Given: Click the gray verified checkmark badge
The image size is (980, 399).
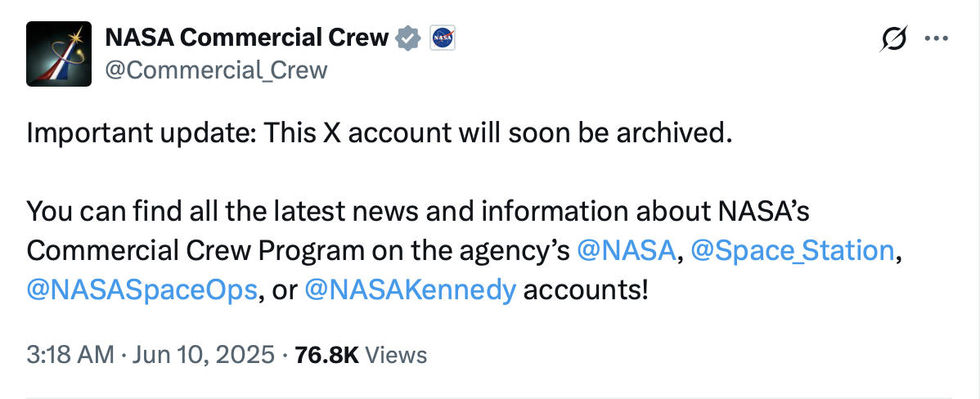Looking at the screenshot, I should pos(408,38).
